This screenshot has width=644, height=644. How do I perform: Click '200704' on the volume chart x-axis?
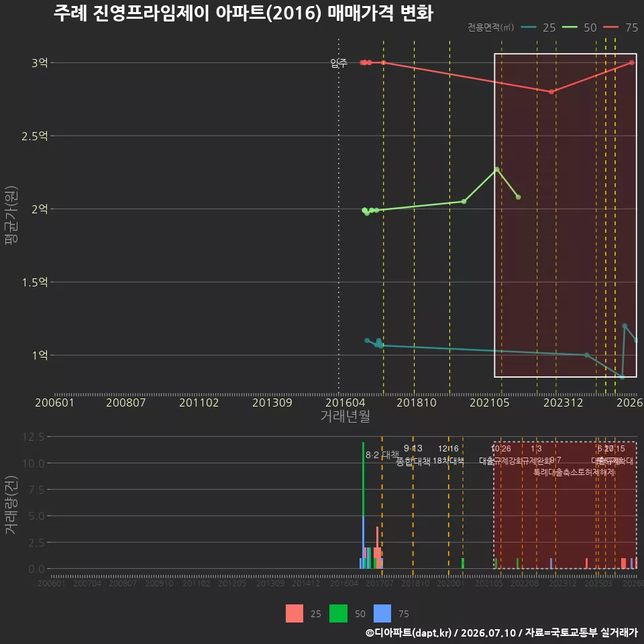click(87, 583)
